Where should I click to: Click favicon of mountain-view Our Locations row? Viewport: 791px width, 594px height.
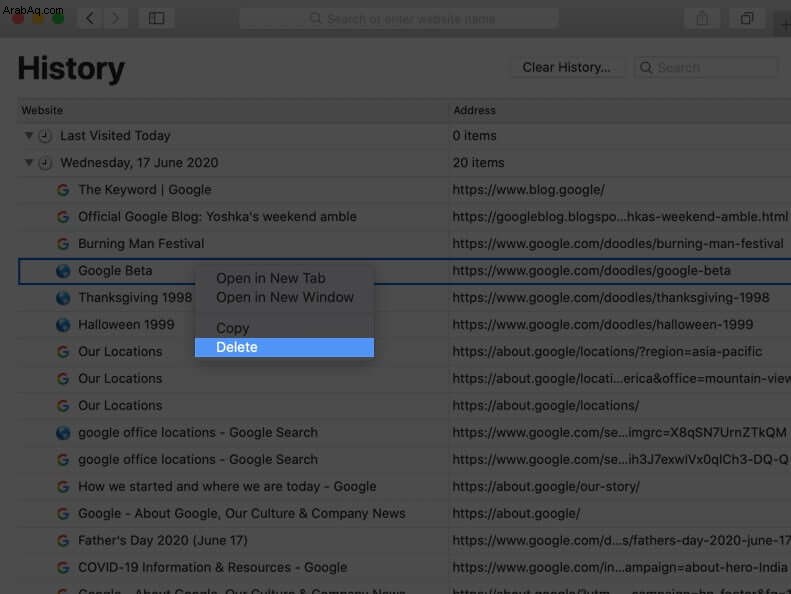coord(63,379)
